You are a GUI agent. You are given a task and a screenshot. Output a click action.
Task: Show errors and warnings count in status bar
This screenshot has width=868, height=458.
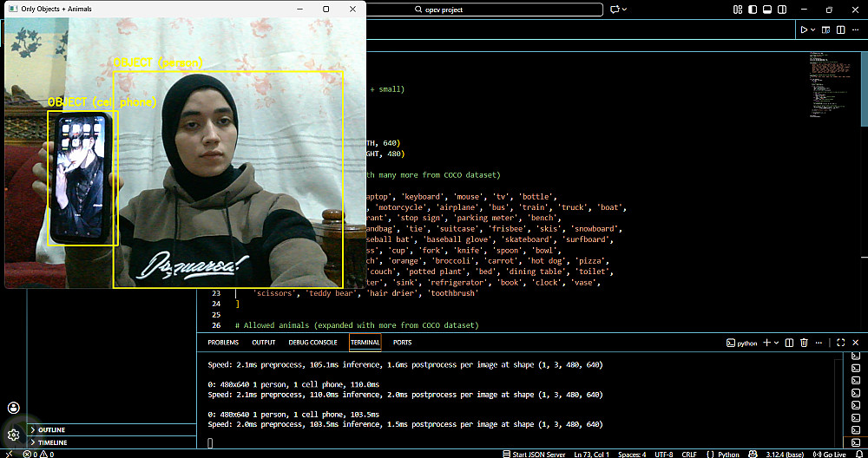tap(38, 455)
